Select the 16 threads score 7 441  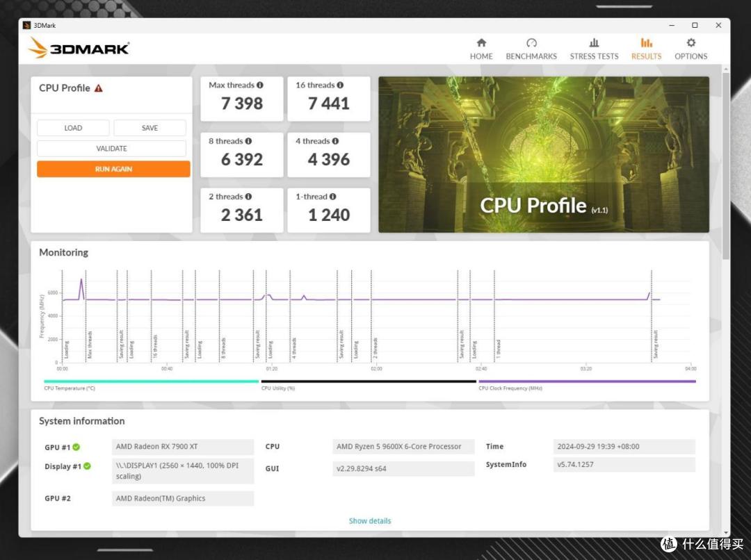click(328, 104)
